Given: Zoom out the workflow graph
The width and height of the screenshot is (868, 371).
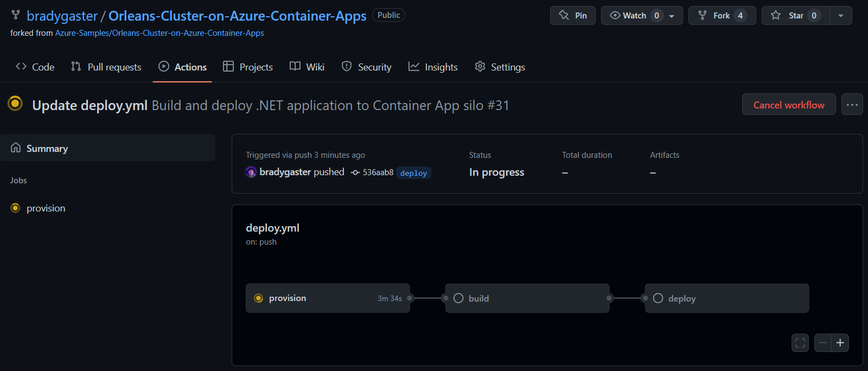Looking at the screenshot, I should coord(823,343).
